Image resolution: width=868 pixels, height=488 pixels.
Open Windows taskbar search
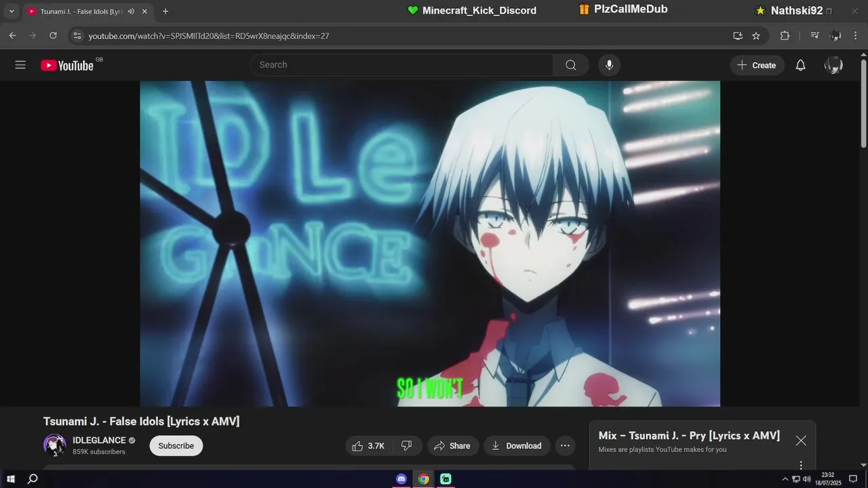[x=32, y=479]
